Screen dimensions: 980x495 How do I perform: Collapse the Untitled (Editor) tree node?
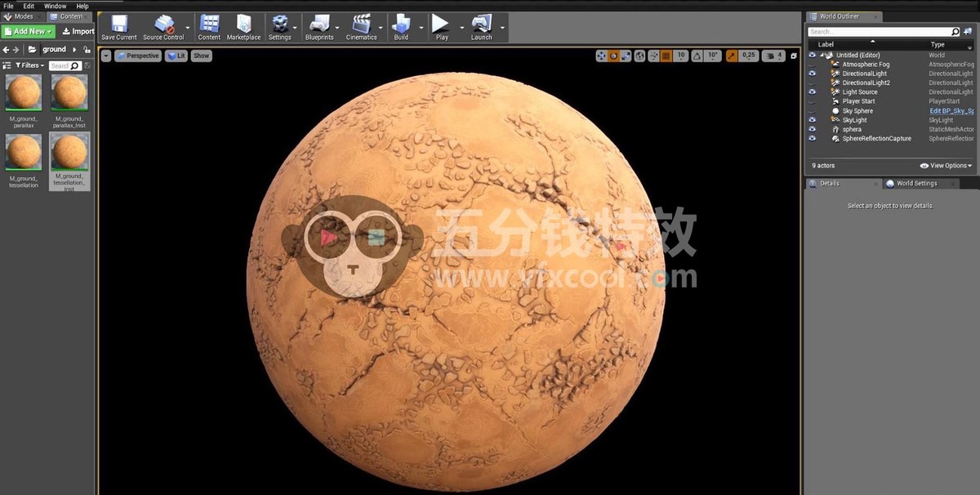pyautogui.click(x=823, y=56)
